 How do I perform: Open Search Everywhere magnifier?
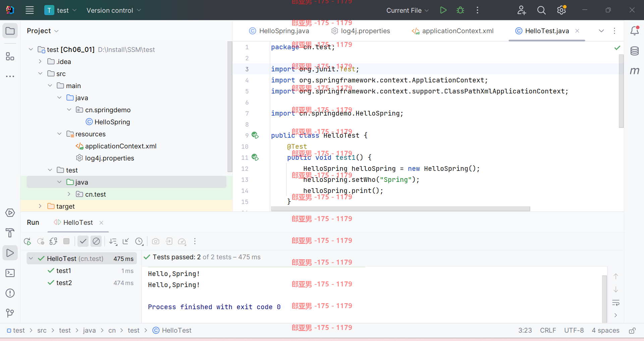click(x=541, y=10)
